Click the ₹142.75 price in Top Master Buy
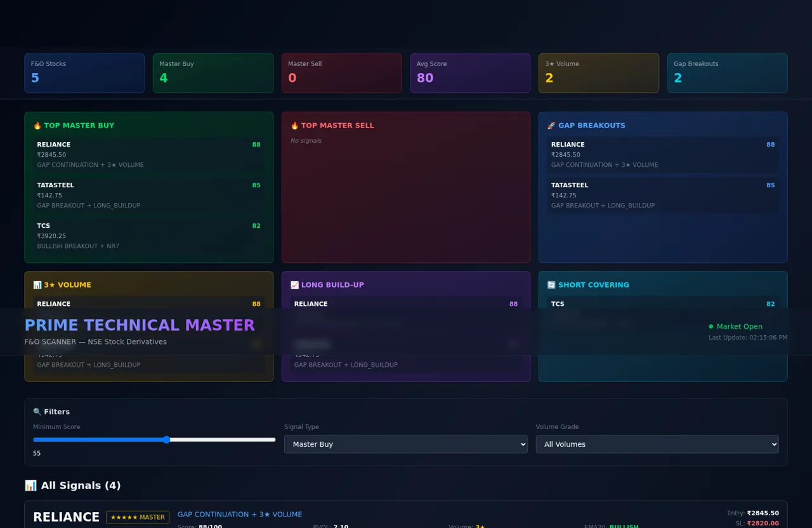The image size is (812, 528). [x=49, y=195]
